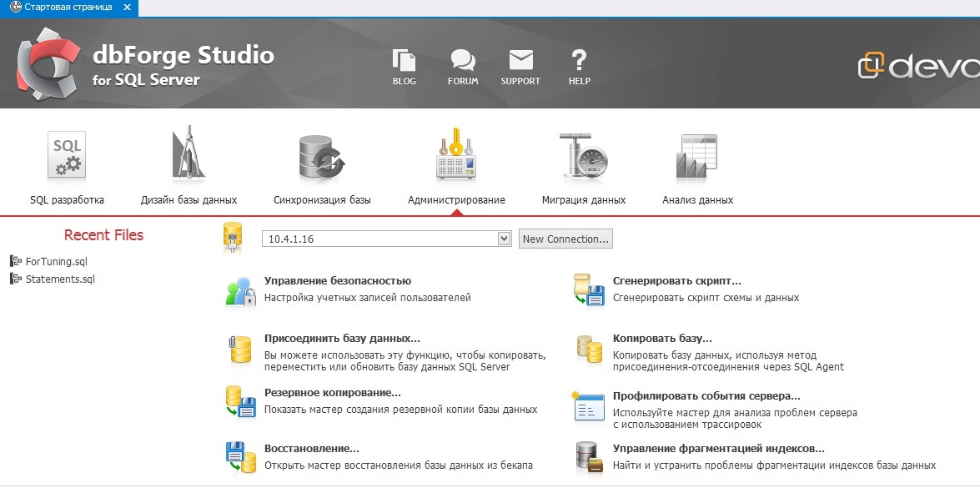
Task: Open the HELP menu item
Action: pos(579,65)
